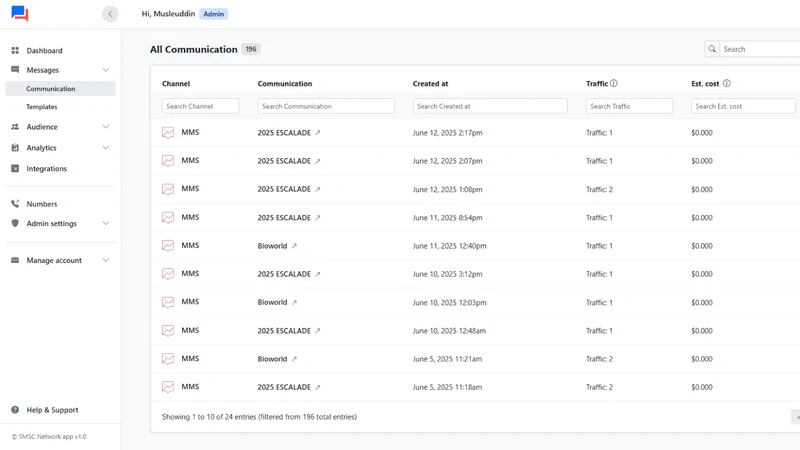Open arrow icon beside 2025 ESCALADE June 10 12:48am
This screenshot has width=800, height=450.
tap(317, 331)
